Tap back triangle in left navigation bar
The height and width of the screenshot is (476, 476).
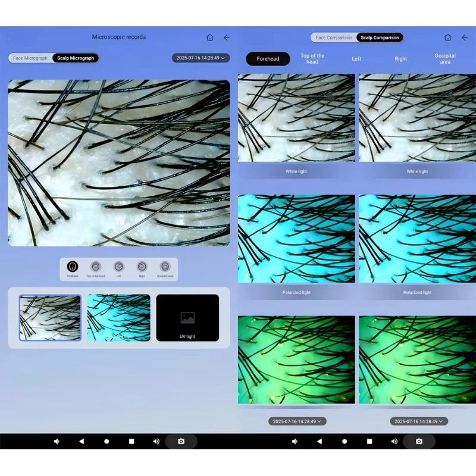pos(82,441)
